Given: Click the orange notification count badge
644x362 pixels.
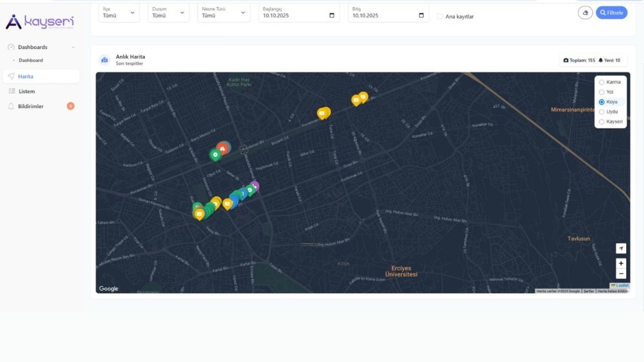Looking at the screenshot, I should [70, 106].
